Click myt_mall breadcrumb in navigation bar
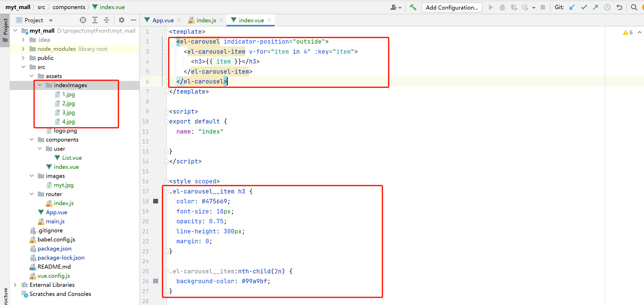Viewport: 644px width, 305px height. [x=18, y=7]
